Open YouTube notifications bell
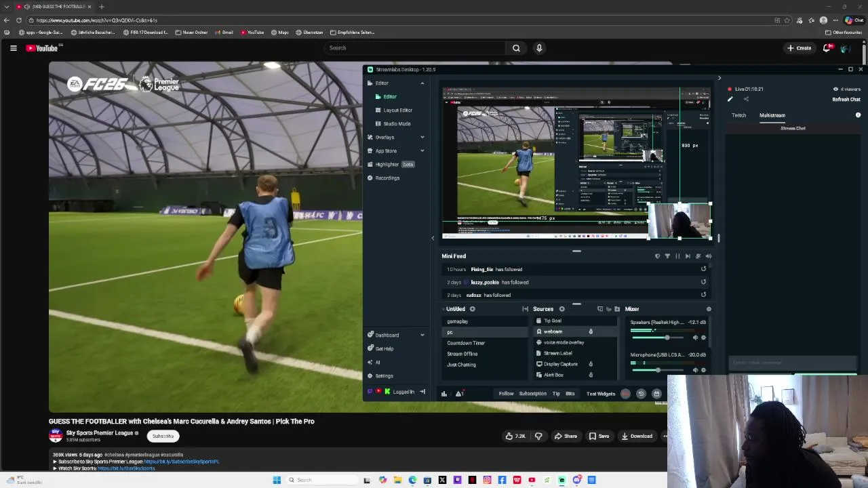Image resolution: width=868 pixels, height=488 pixels. (827, 48)
